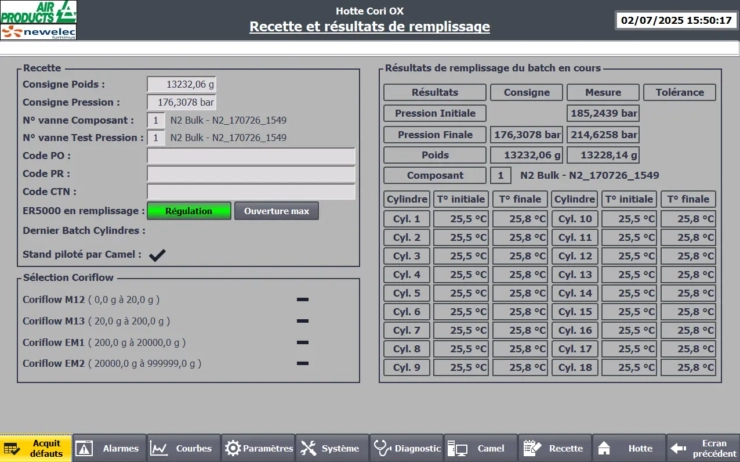740x462 pixels.
Task: Click measured value 185,2439 bar
Action: (x=603, y=113)
